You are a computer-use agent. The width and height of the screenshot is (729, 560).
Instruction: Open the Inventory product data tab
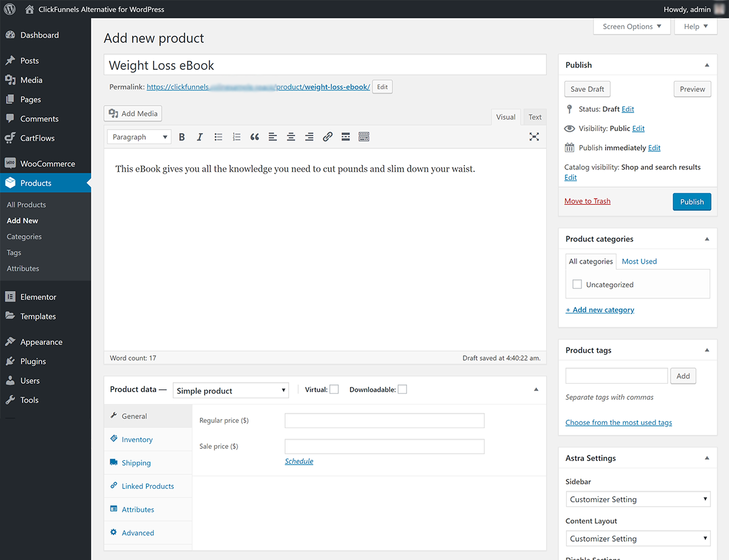point(148,440)
